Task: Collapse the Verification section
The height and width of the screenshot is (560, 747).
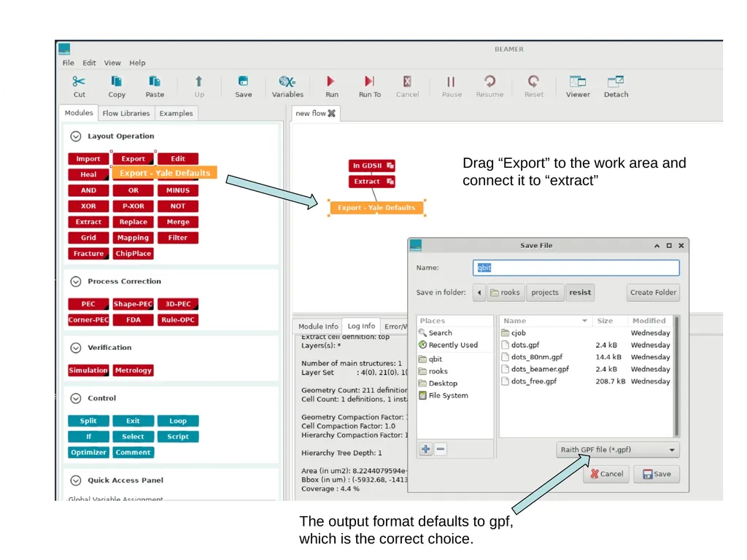Action: tap(76, 348)
